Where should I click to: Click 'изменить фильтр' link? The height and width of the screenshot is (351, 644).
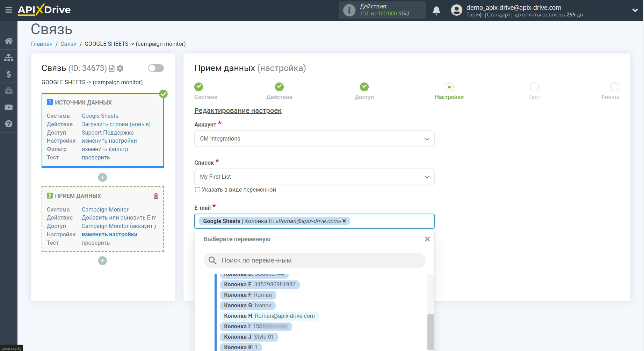coord(105,149)
